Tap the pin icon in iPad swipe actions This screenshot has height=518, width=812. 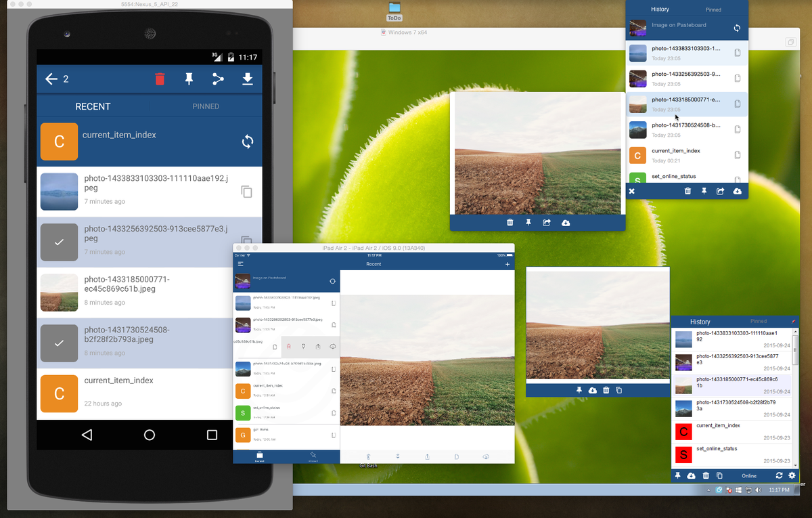303,347
